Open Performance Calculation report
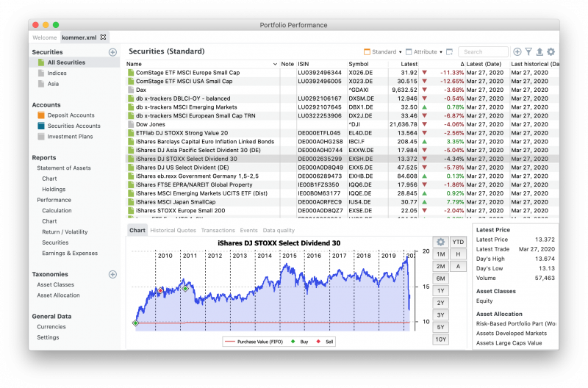Viewport: 588px width, 388px height. [57, 211]
